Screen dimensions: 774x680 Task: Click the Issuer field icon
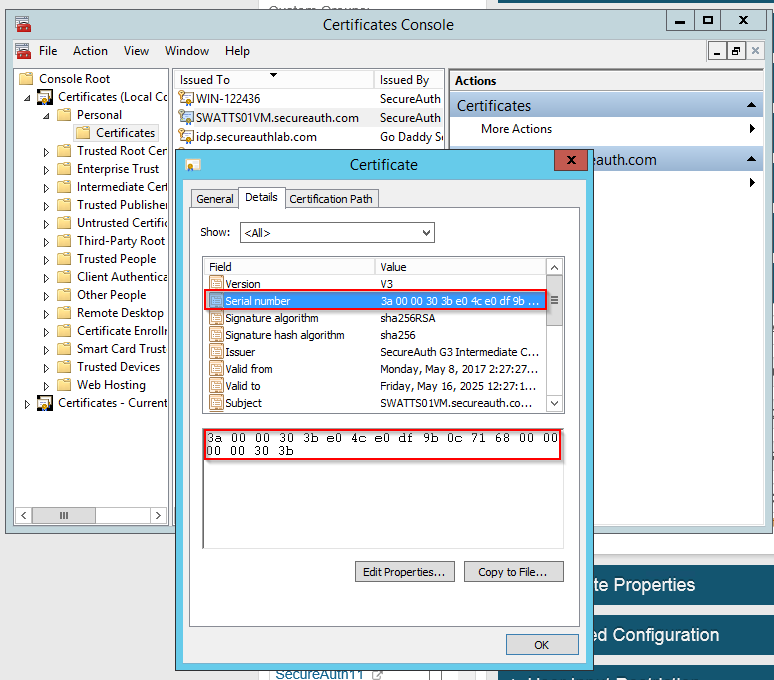(x=216, y=352)
